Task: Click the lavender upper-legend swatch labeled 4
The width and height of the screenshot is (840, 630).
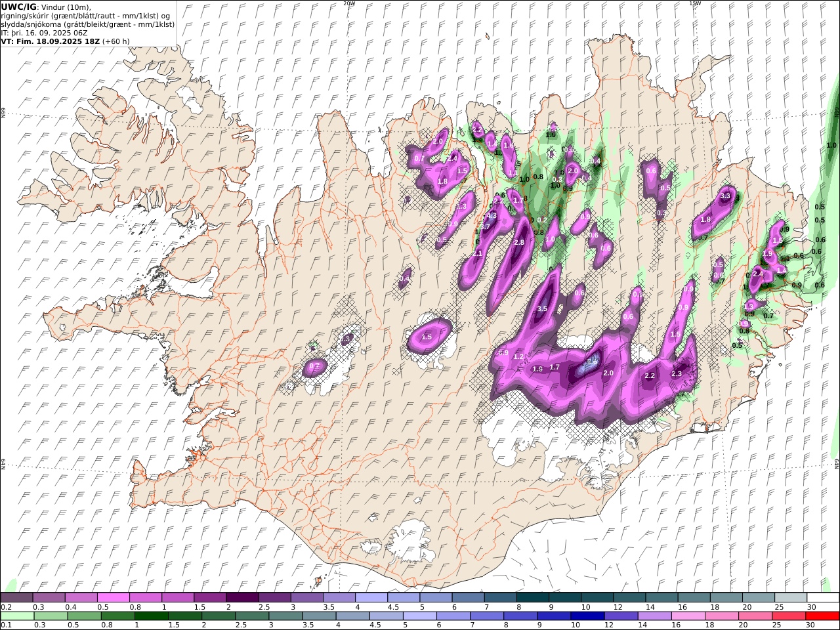Action: [x=371, y=598]
